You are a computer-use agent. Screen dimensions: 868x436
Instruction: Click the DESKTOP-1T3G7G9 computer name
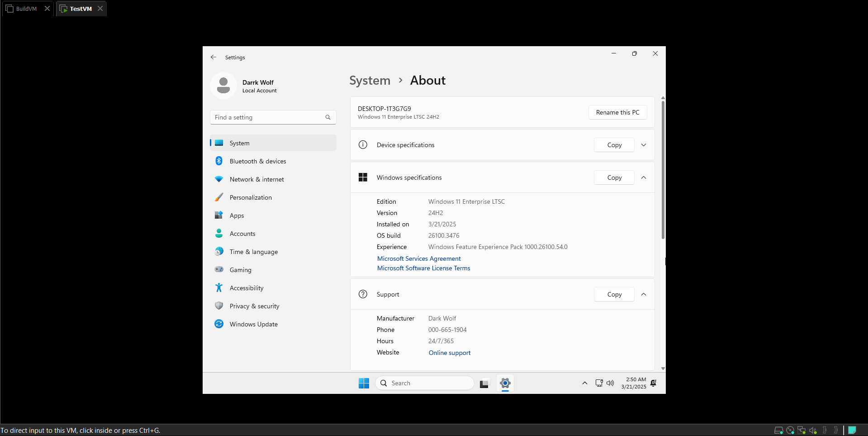tap(384, 109)
